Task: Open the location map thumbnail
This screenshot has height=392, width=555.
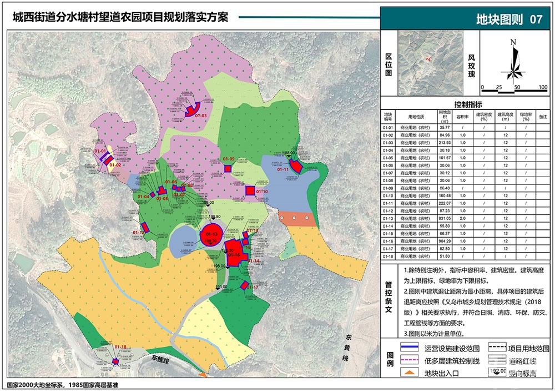Action: coord(431,63)
